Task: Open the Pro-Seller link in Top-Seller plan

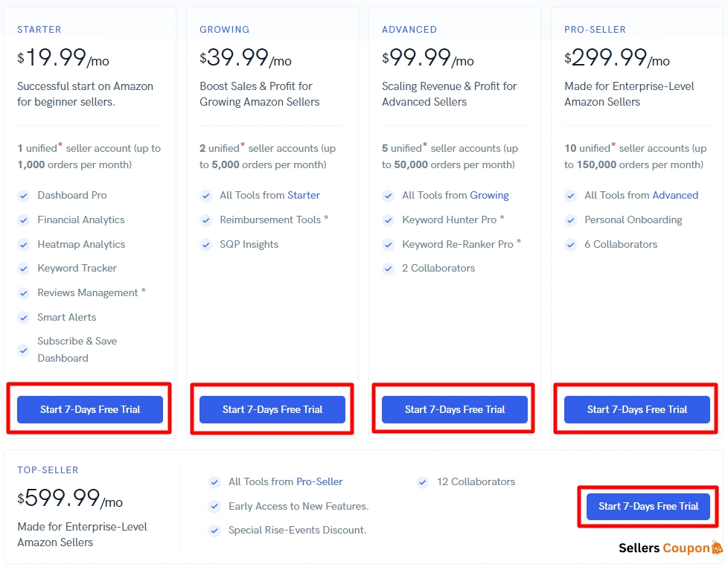Action: [x=319, y=481]
